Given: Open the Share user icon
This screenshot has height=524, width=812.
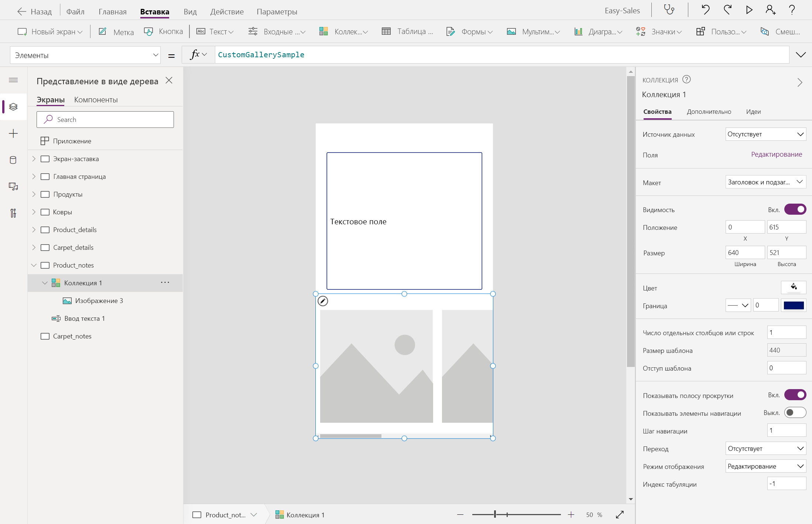Looking at the screenshot, I should point(770,10).
